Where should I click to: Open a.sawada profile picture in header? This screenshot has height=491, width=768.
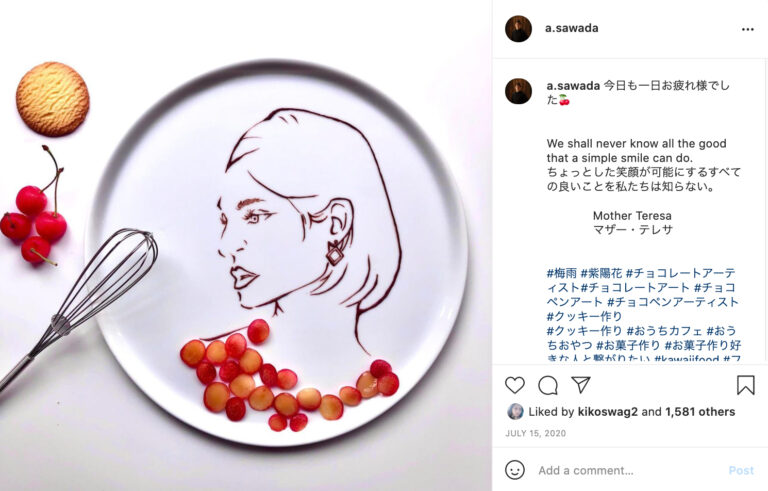point(518,29)
